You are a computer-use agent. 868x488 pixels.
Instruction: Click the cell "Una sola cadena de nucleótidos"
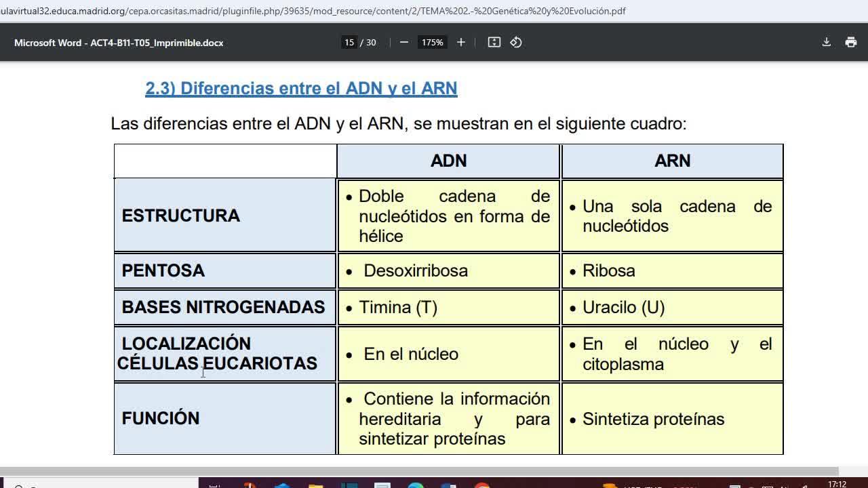coord(673,216)
